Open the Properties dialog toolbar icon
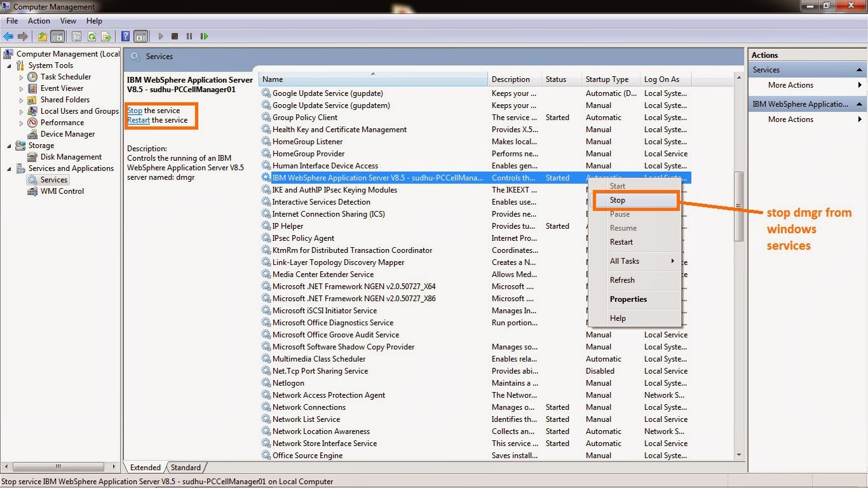The height and width of the screenshot is (488, 868). pyautogui.click(x=76, y=36)
